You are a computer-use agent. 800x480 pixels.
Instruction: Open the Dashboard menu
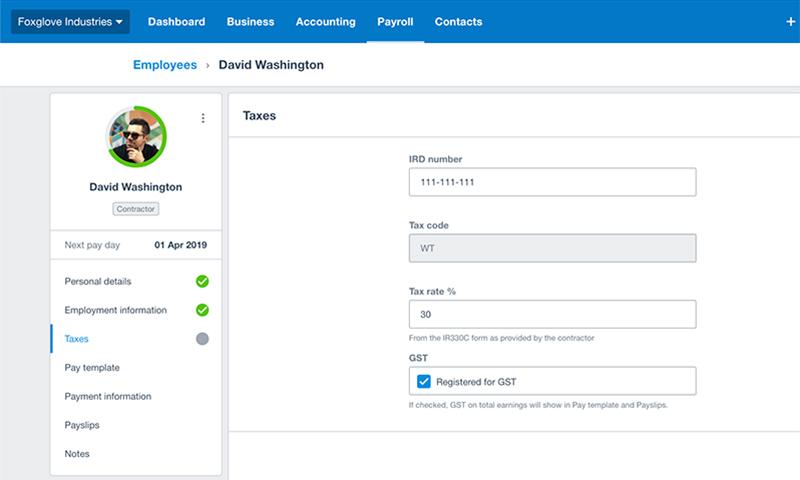pos(177,22)
